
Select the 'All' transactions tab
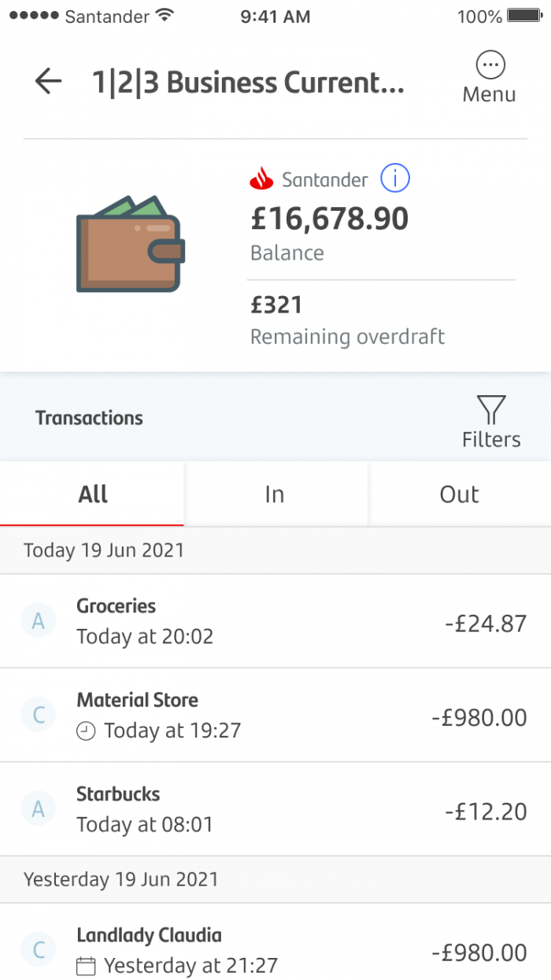click(x=92, y=494)
